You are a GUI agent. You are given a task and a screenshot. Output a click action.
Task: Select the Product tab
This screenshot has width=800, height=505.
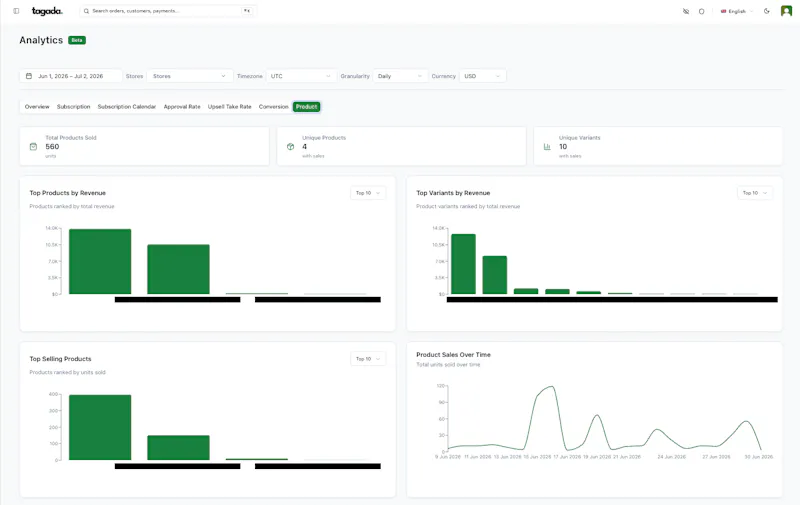click(306, 107)
